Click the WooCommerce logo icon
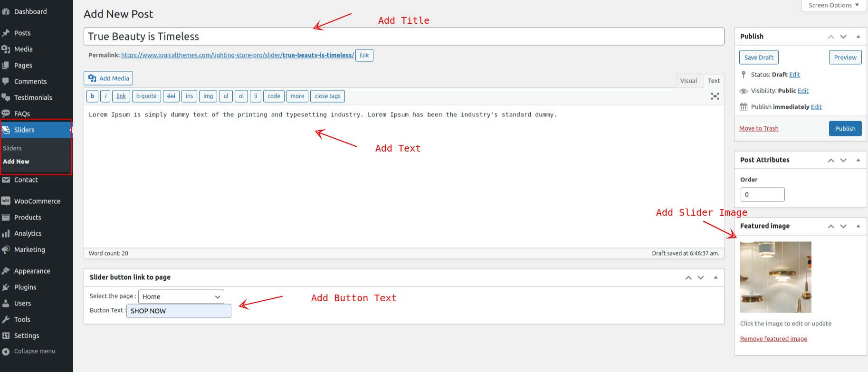 pos(6,201)
